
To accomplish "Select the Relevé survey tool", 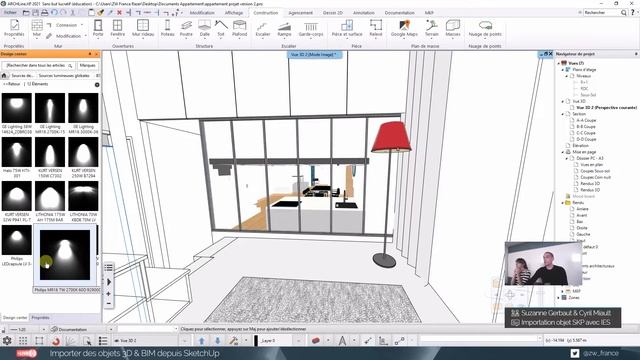I will coord(376,28).
